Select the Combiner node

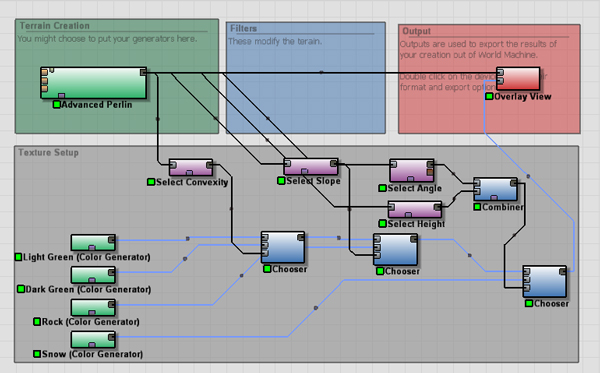pos(495,189)
